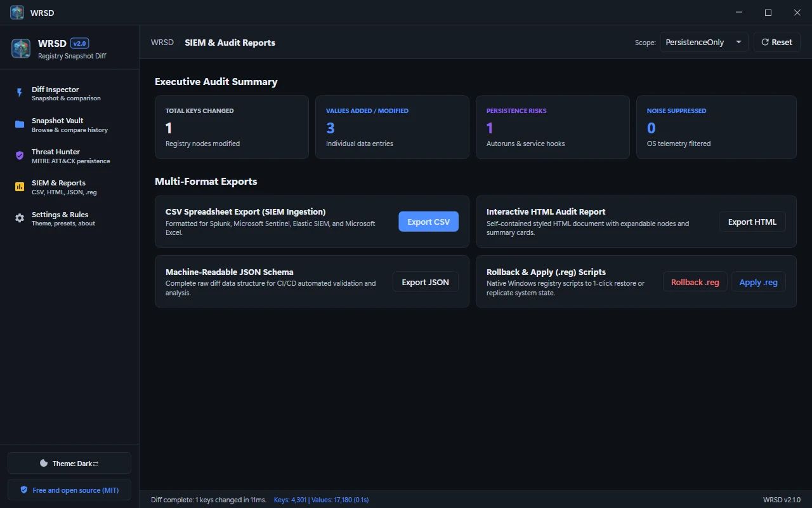Screen dimensions: 812x508
Task: Click the v2.0 version badge
Action: coord(80,43)
